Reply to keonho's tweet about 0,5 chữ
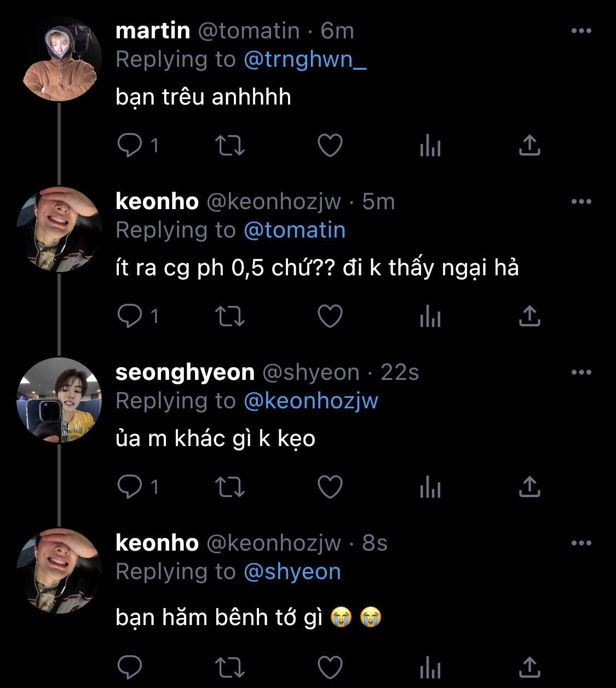Viewport: 616px width, 688px height. tap(130, 316)
